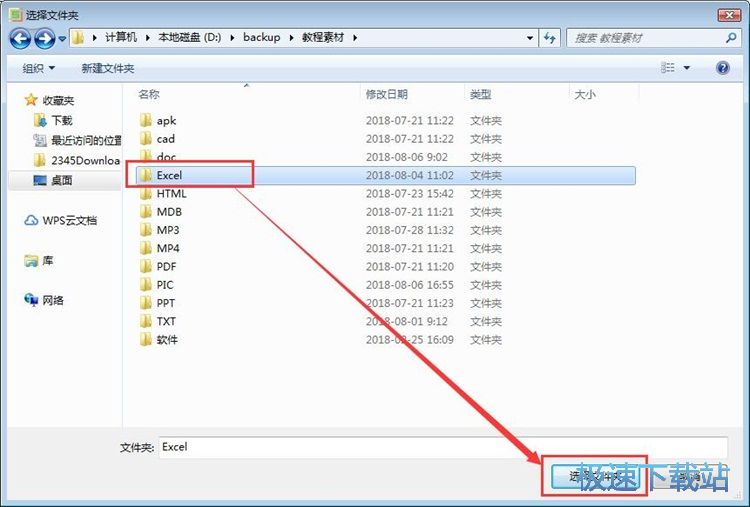Image resolution: width=750 pixels, height=507 pixels.
Task: Select 网络 in the navigation pane
Action: [53, 300]
